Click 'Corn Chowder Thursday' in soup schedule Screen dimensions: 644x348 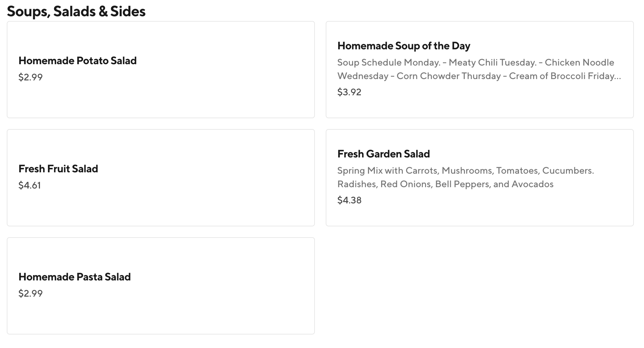(x=448, y=76)
